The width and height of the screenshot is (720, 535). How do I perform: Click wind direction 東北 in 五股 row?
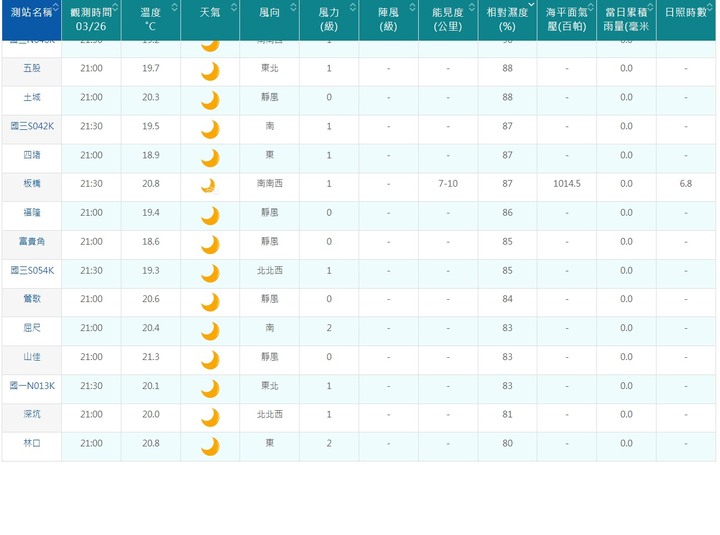click(x=270, y=68)
